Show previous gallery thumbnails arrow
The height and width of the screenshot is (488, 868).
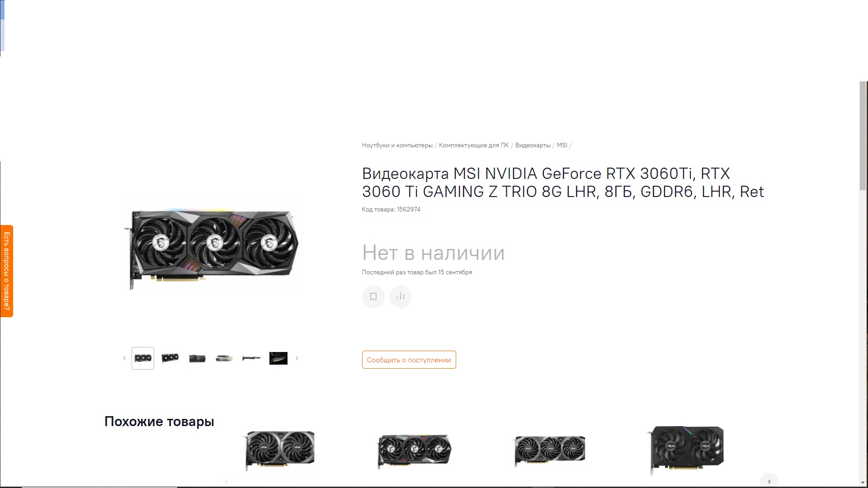coord(124,358)
